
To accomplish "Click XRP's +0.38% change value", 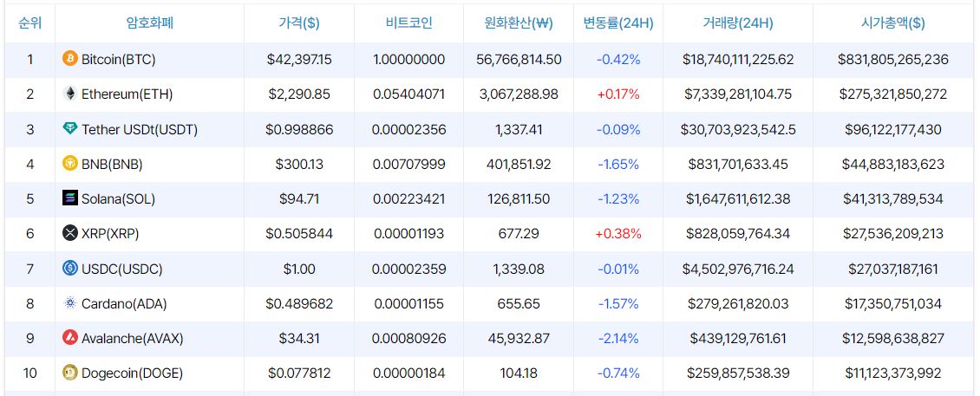I will pyautogui.click(x=618, y=234).
